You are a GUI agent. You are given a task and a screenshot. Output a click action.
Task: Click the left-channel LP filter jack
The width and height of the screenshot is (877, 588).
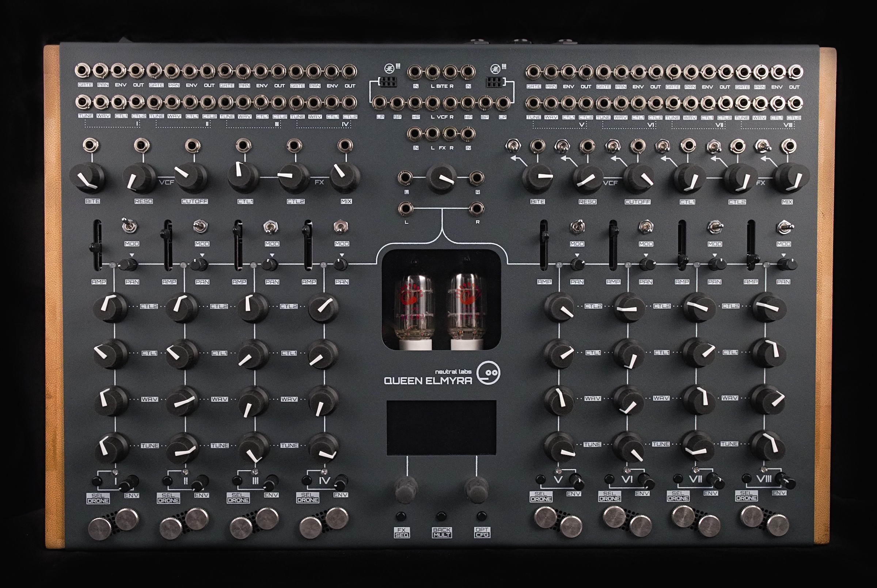pos(379,102)
